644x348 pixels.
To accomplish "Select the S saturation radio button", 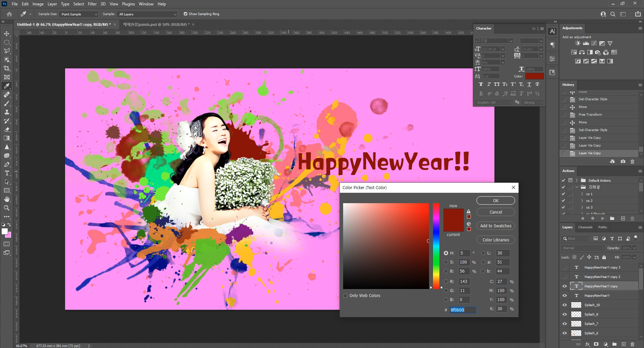I will click(x=446, y=262).
